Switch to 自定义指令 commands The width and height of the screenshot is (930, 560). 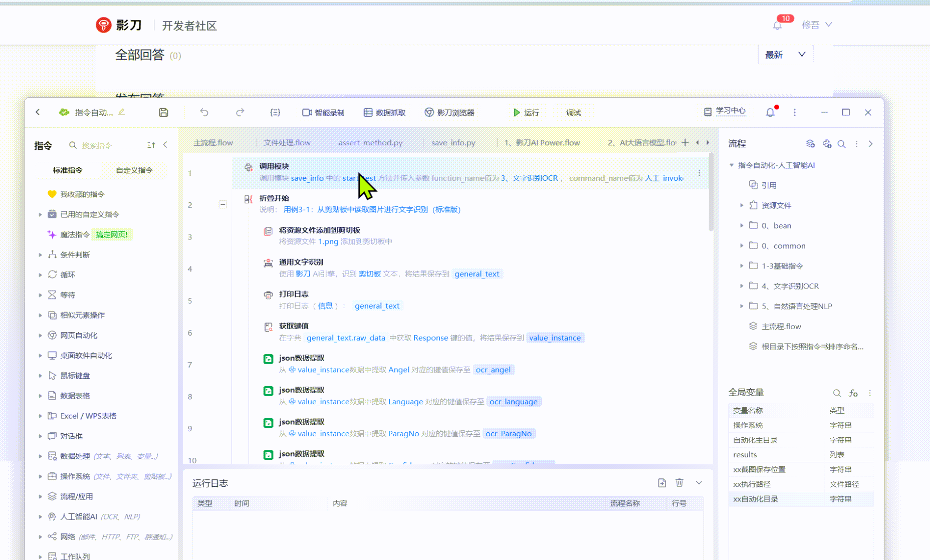pyautogui.click(x=134, y=170)
